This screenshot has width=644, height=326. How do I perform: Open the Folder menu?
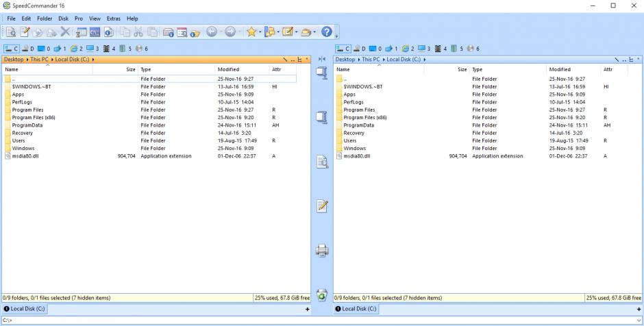click(45, 18)
